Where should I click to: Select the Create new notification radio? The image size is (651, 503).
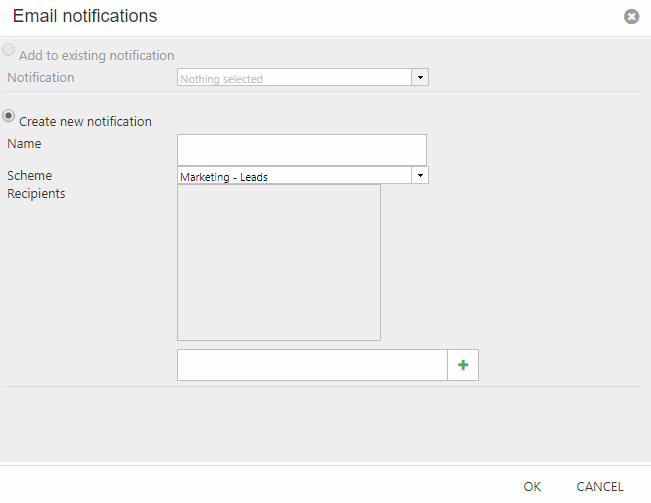tap(9, 116)
